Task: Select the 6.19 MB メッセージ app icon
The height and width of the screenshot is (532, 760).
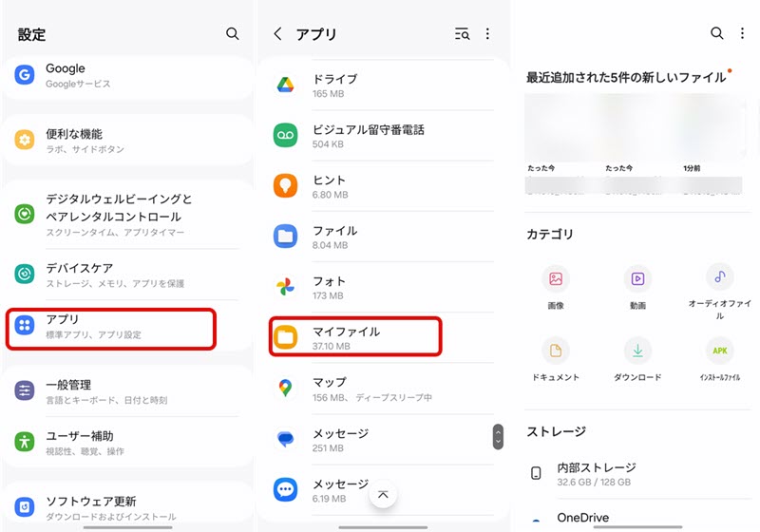Action: click(286, 489)
